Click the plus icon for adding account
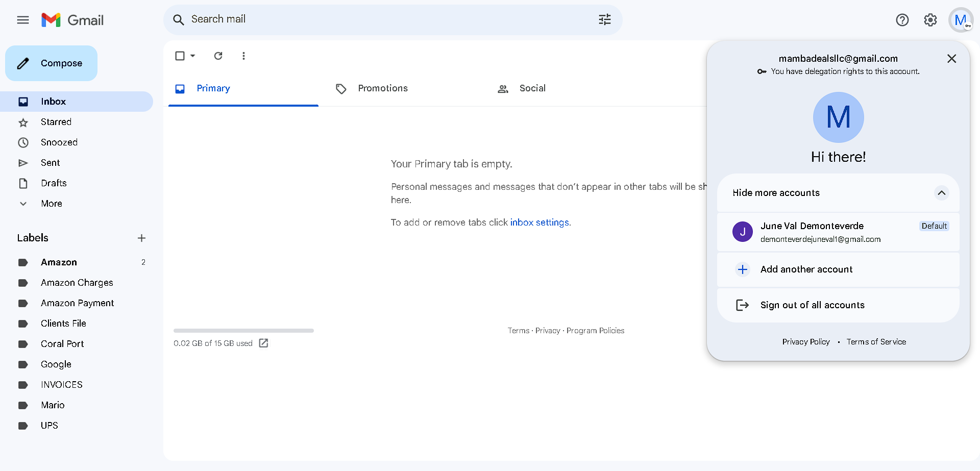Viewport: 980px width, 471px height. 743,269
